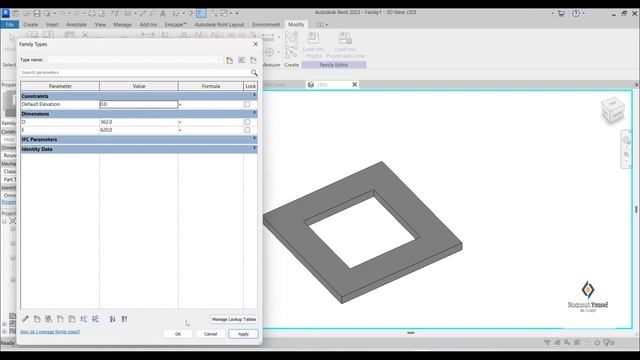The width and height of the screenshot is (640, 360).
Task: Click the pencil Edit Parameter icon
Action: [25, 319]
